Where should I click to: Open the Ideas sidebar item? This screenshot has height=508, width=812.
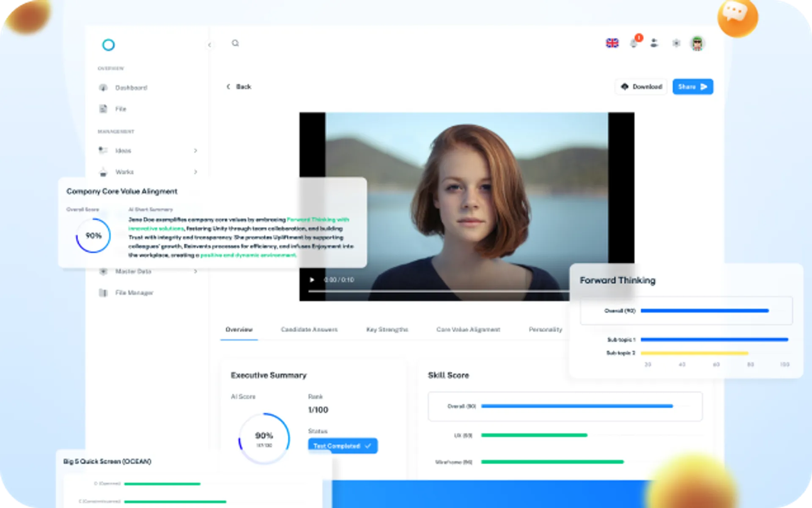click(x=123, y=150)
